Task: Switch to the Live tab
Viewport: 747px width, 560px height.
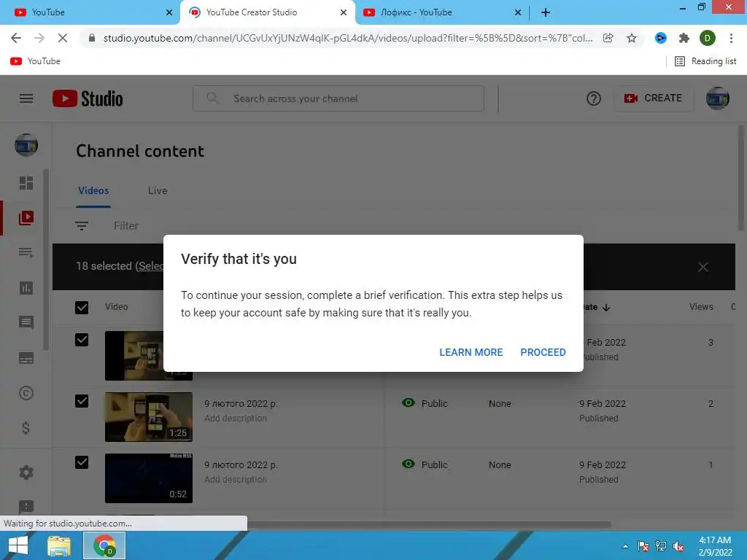Action: [158, 190]
